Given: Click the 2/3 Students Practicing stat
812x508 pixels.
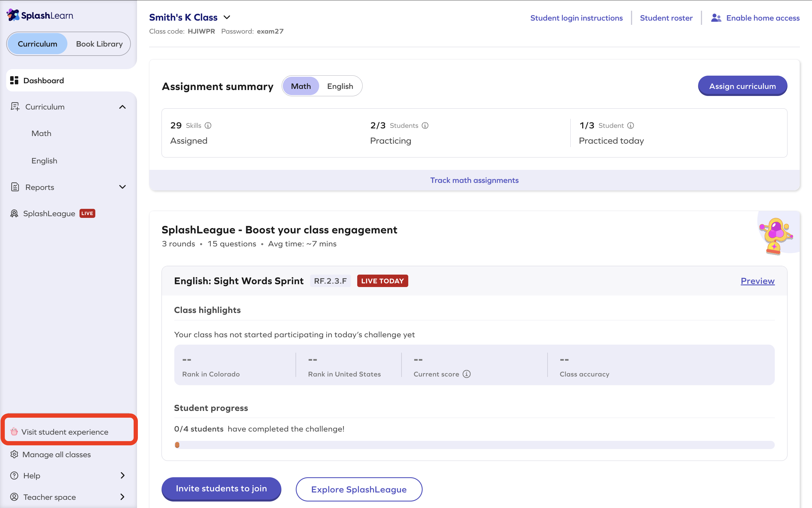Looking at the screenshot, I should (x=399, y=133).
